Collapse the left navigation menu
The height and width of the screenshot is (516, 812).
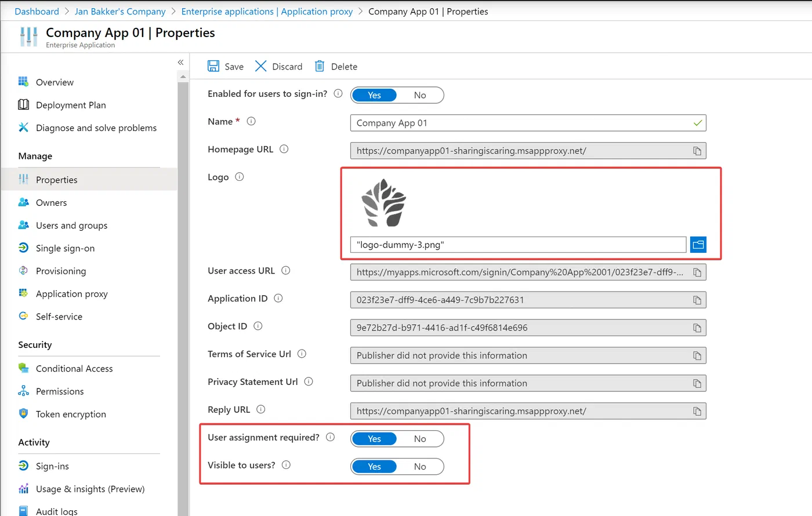tap(180, 62)
